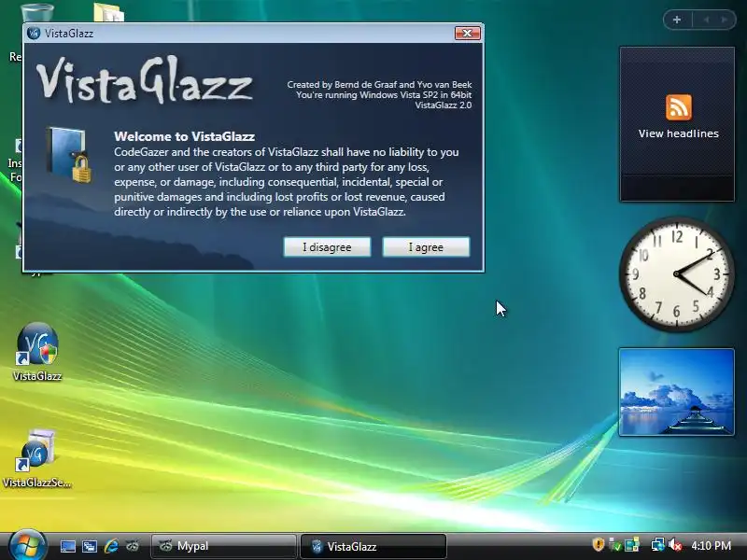
Task: Click the network tray icon
Action: click(658, 545)
